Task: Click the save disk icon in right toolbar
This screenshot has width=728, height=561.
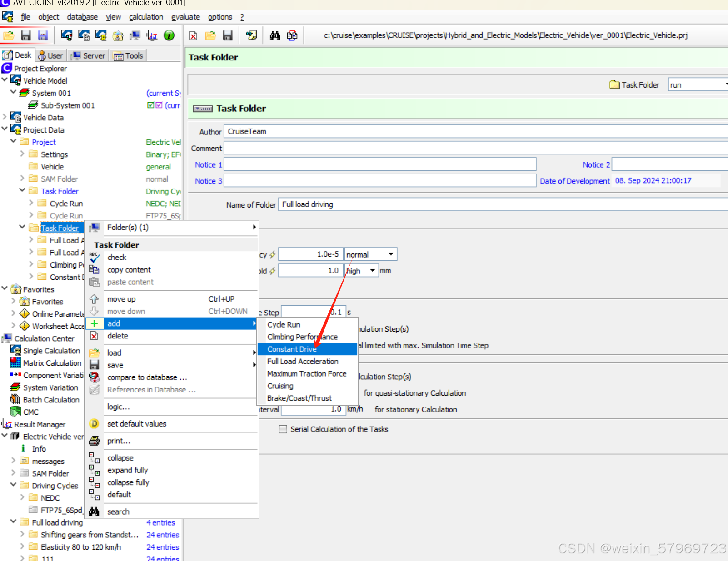Action: coord(228,35)
